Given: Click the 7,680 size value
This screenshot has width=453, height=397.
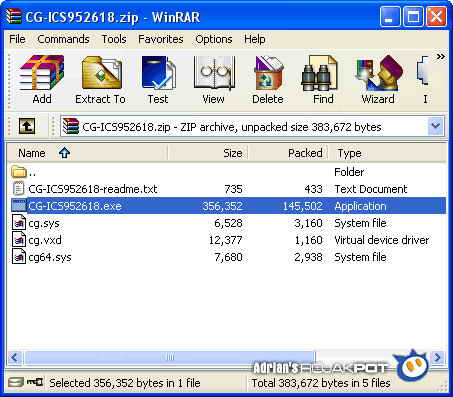Looking at the screenshot, I should click(228, 257).
